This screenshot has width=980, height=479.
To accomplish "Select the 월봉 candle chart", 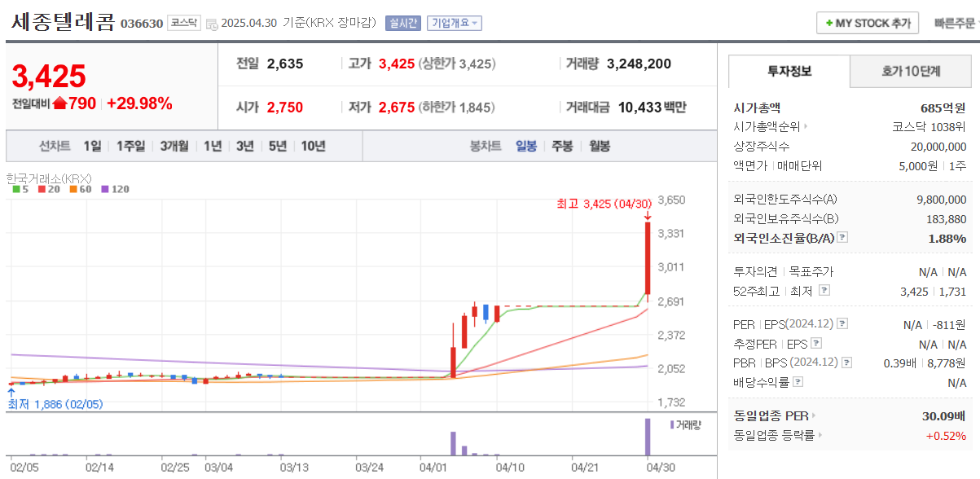I will (x=599, y=147).
